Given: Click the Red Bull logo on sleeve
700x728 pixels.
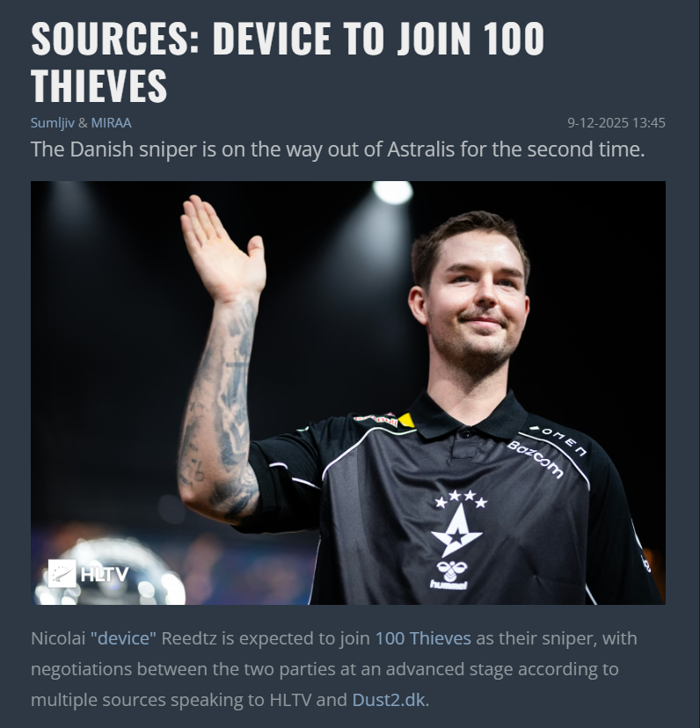Looking at the screenshot, I should click(376, 419).
